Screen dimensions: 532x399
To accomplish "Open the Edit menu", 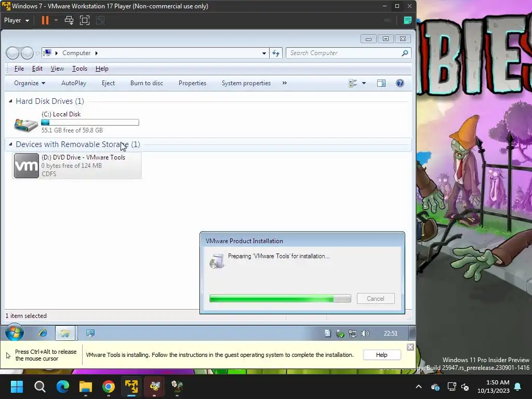I will 37,69.
